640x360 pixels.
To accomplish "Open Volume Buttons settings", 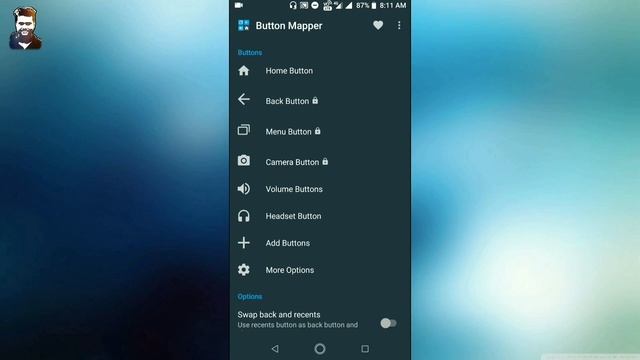I will [x=320, y=189].
